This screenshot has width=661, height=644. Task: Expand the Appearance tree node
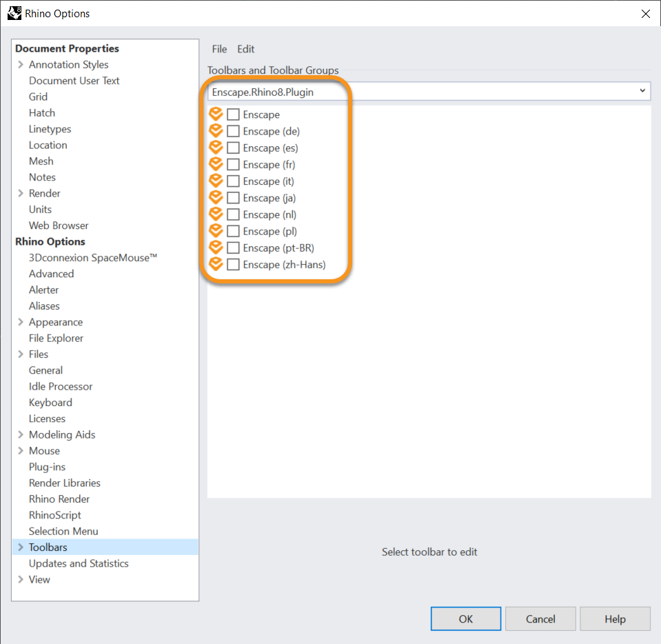point(21,322)
